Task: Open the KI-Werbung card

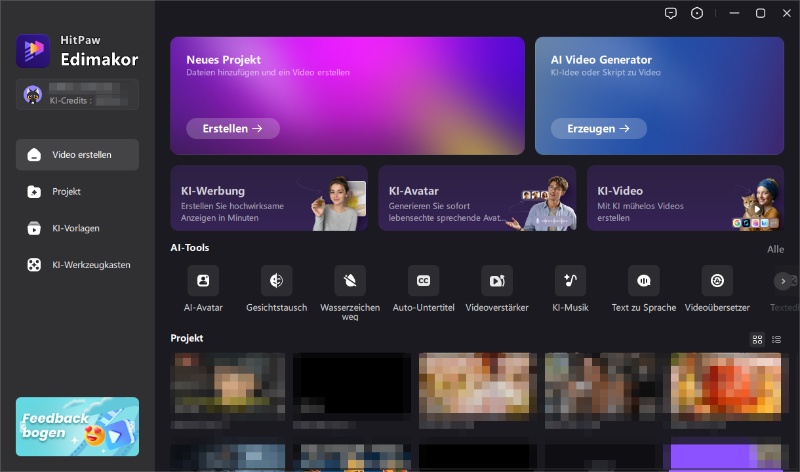Action: [x=269, y=198]
